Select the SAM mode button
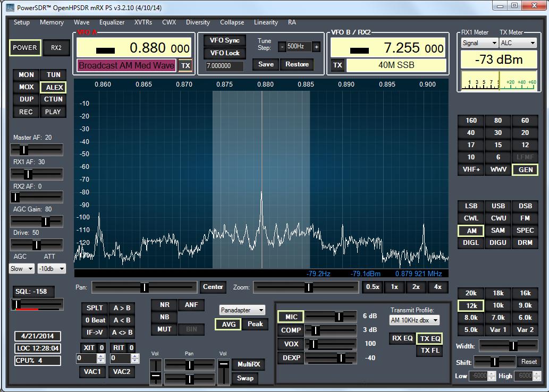The height and width of the screenshot is (392, 549). tap(498, 231)
